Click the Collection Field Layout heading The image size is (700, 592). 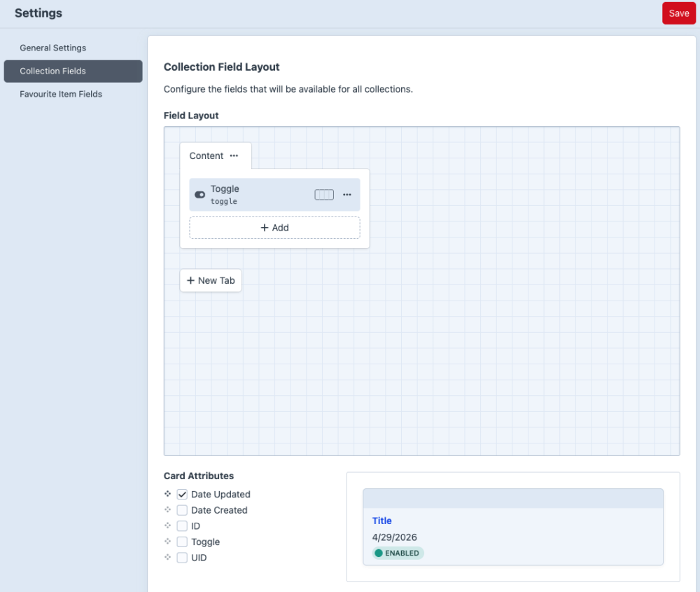221,67
